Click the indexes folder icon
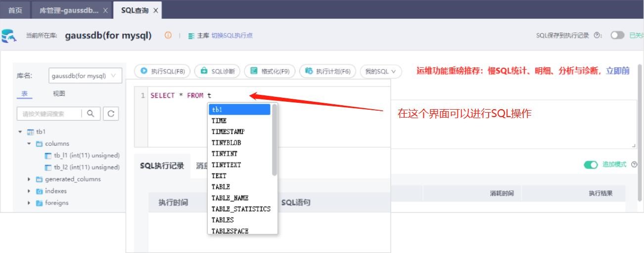Screen dimensions: 644x253 (x=39, y=191)
